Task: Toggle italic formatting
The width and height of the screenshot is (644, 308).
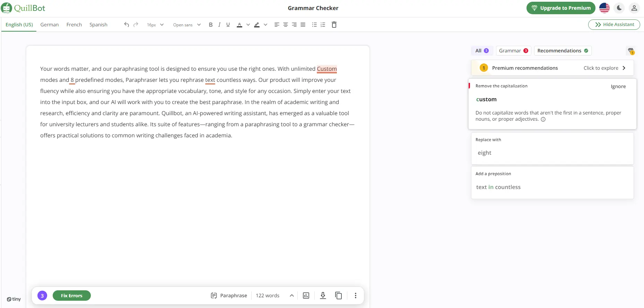Action: (x=219, y=25)
